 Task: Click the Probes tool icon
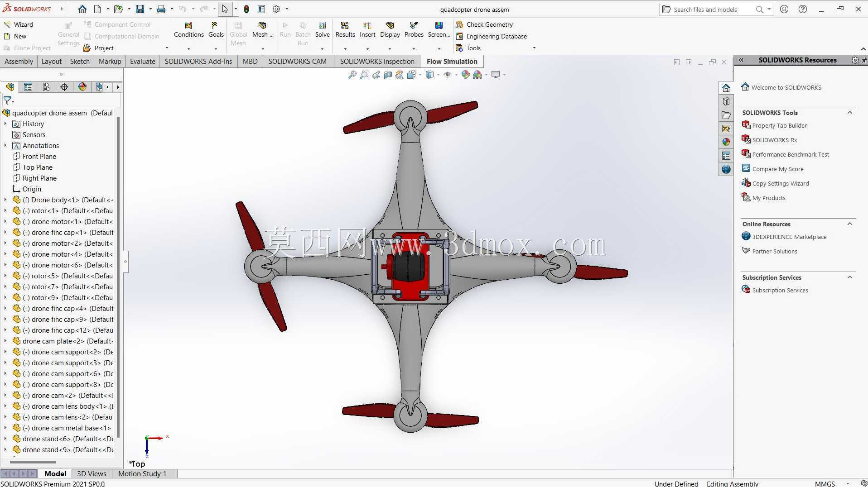(414, 25)
